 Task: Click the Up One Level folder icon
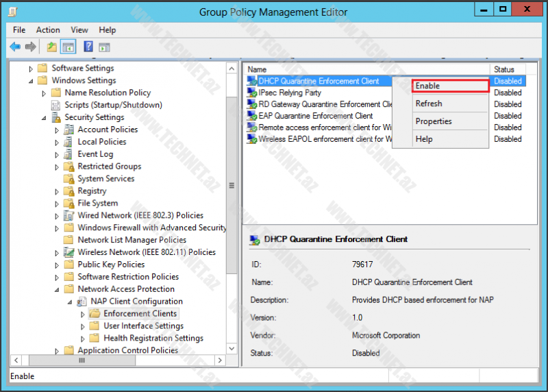pos(51,47)
